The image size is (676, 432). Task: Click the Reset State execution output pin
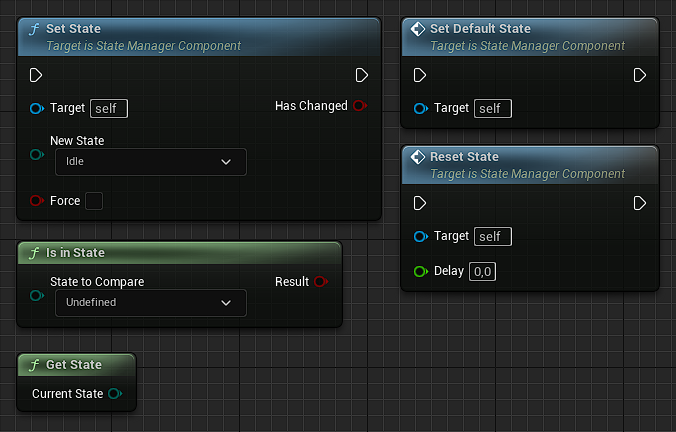coord(640,203)
